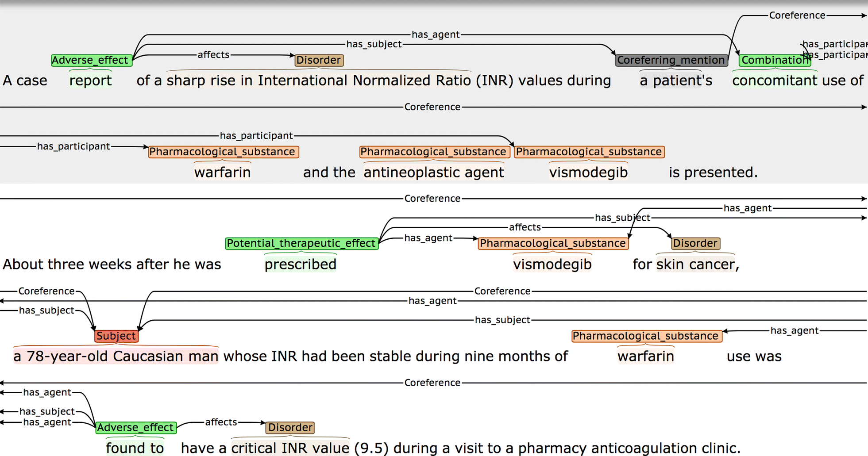
Task: Click the has_subject label above the vismodegib substance
Action: (x=622, y=218)
